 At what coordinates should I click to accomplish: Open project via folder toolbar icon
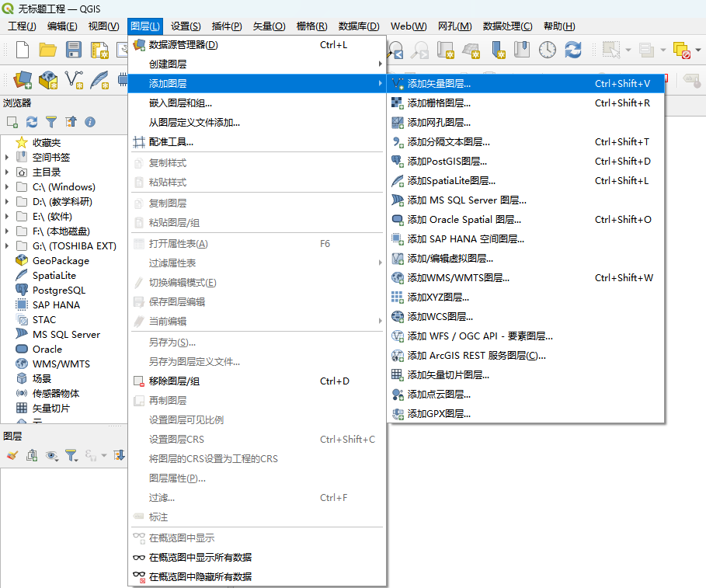[x=47, y=50]
